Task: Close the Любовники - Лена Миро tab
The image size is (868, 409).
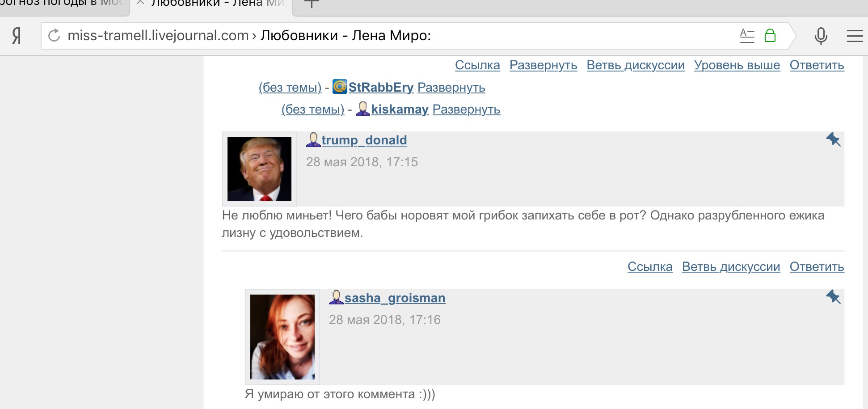Action: (140, 3)
